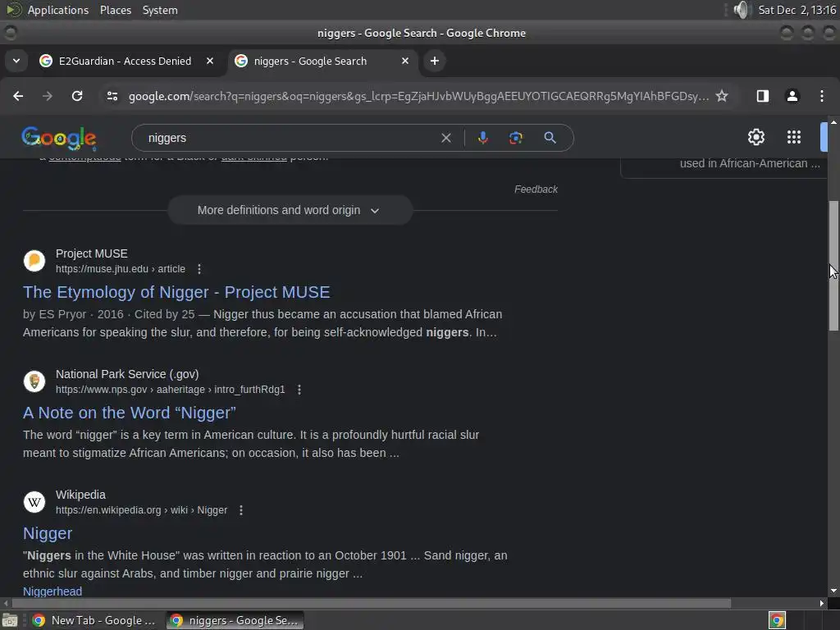
Task: Go back to the previous page
Action: [18, 96]
